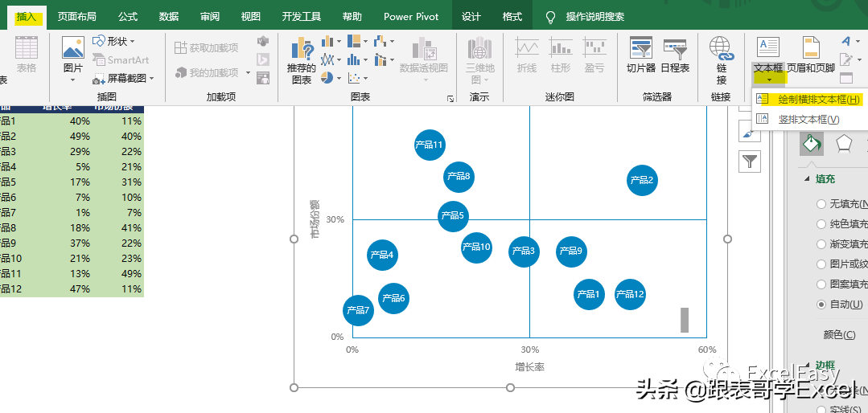Click the chart Filters funnel button
The image size is (868, 413).
tap(750, 162)
